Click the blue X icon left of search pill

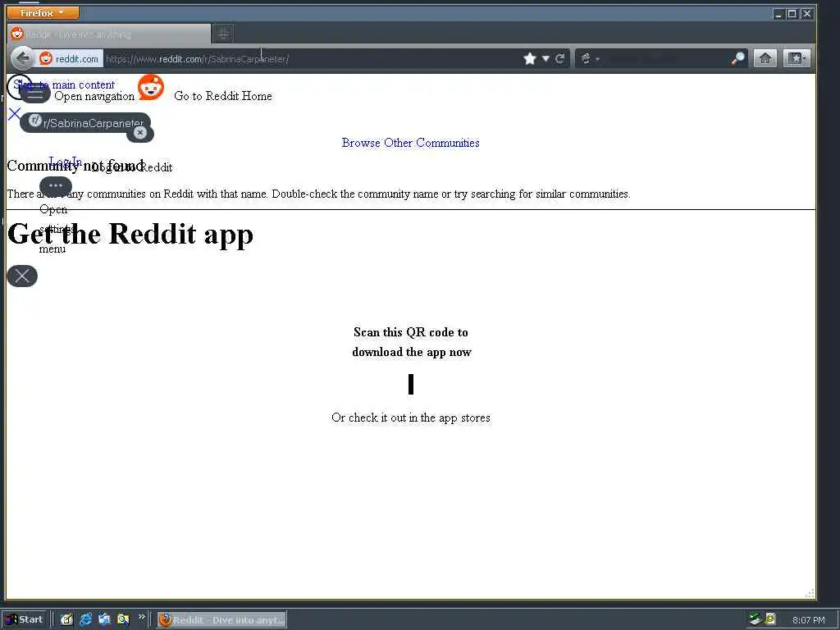click(x=15, y=113)
